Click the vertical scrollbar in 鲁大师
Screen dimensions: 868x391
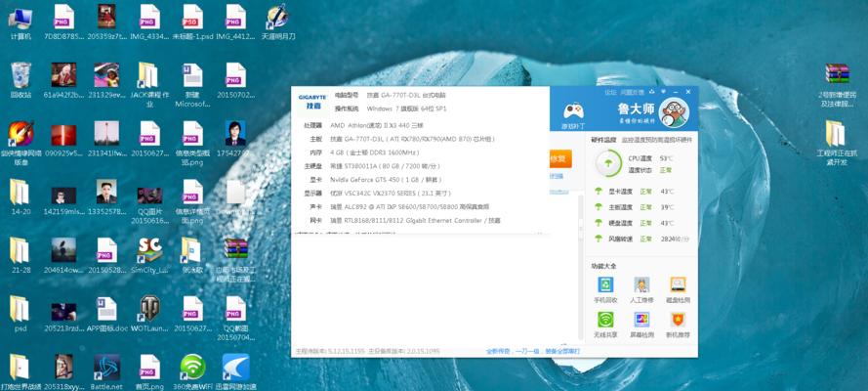[580, 266]
